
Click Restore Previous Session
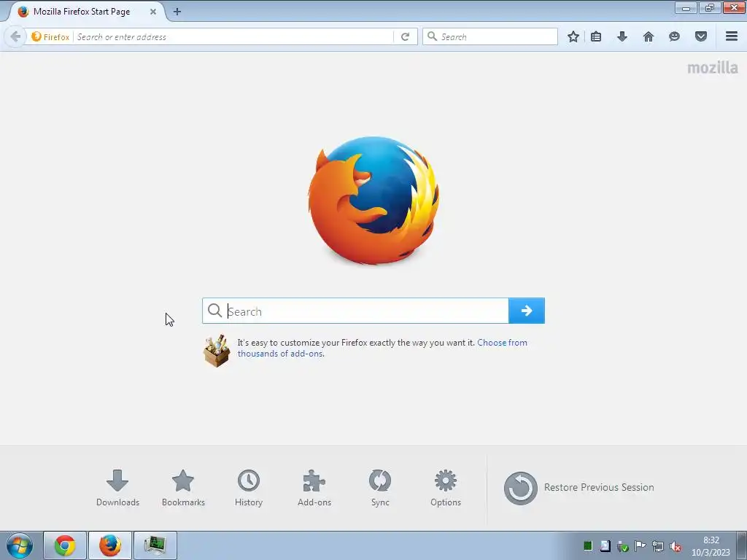tap(578, 488)
